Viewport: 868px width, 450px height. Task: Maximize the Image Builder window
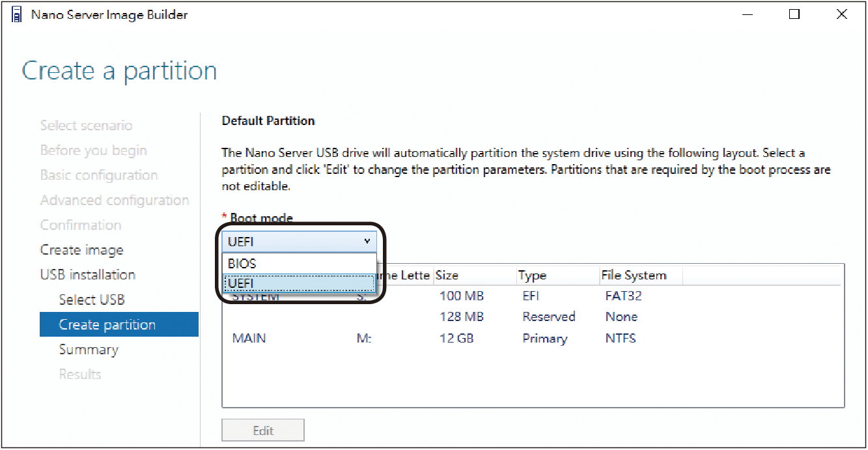point(794,14)
